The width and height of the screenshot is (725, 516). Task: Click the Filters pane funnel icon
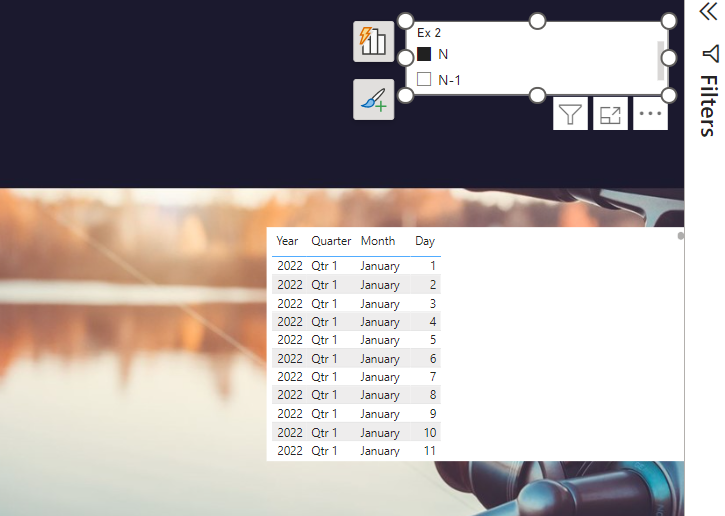pos(711,54)
